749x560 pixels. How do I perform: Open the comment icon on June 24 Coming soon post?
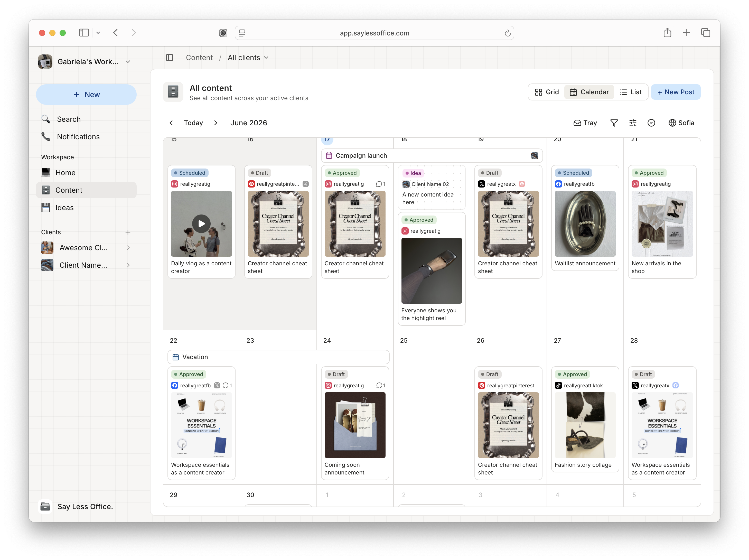pos(381,386)
